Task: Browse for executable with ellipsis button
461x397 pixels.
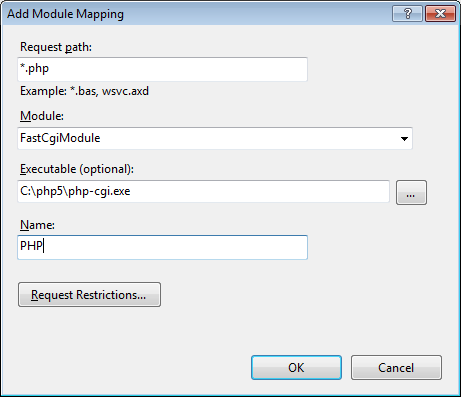Action: tap(411, 192)
